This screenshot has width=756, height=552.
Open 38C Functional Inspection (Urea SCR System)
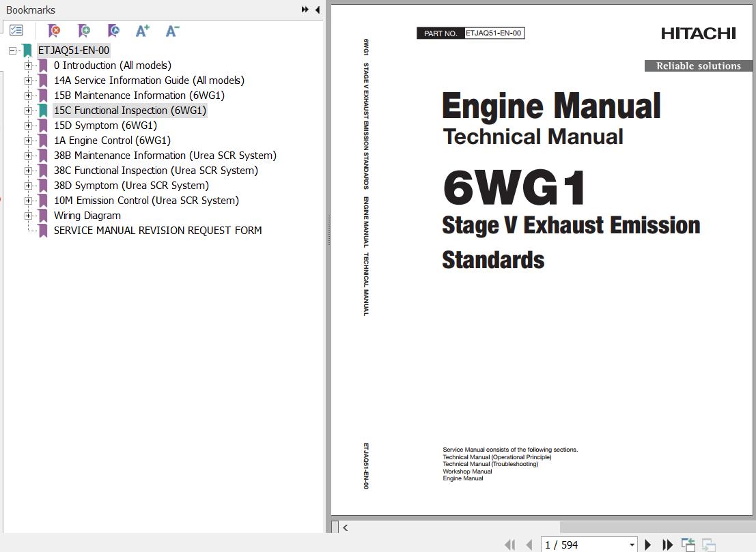156,170
